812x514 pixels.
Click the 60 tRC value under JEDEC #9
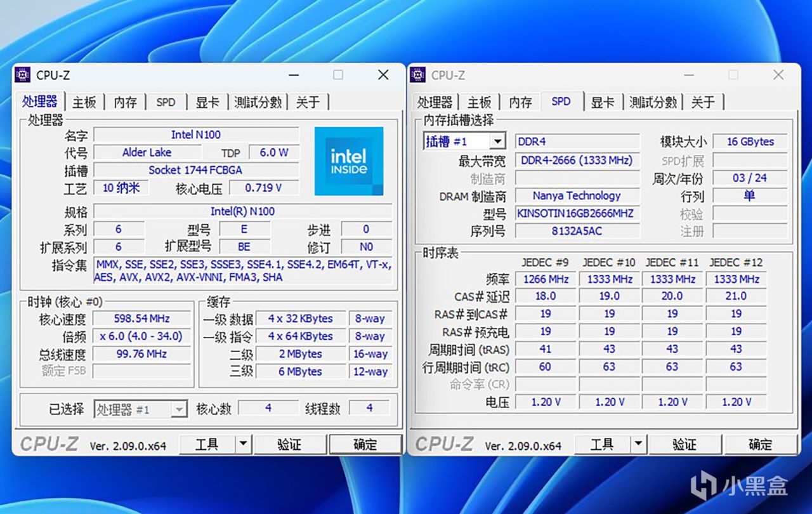click(x=546, y=367)
